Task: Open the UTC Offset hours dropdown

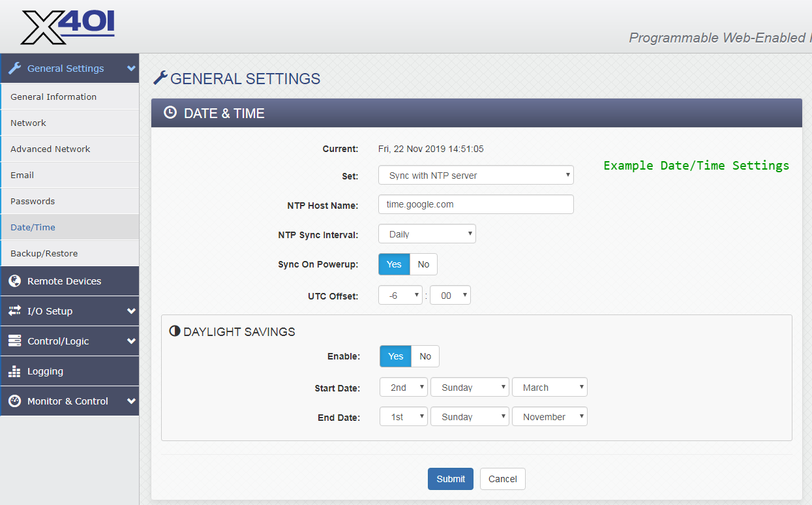Action: 400,296
